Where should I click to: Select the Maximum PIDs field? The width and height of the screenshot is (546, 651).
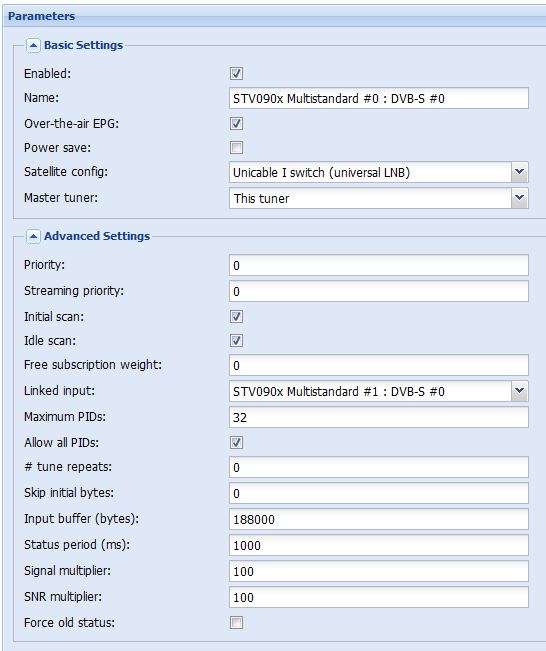379,417
